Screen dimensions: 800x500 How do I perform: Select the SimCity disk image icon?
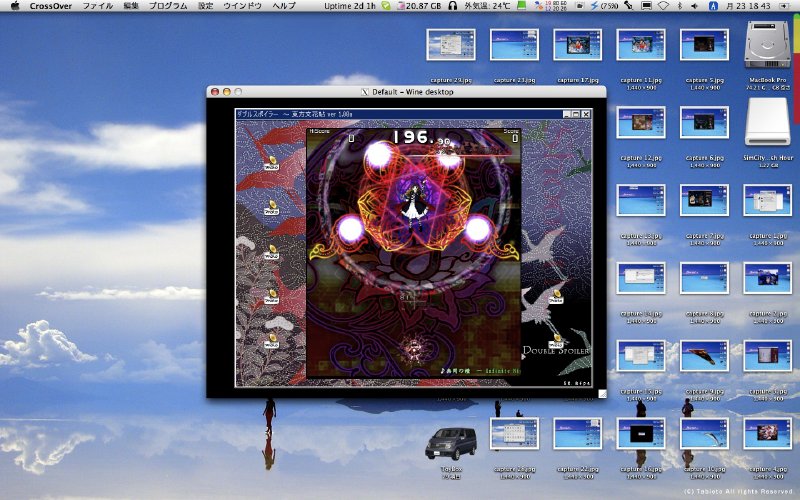[767, 122]
